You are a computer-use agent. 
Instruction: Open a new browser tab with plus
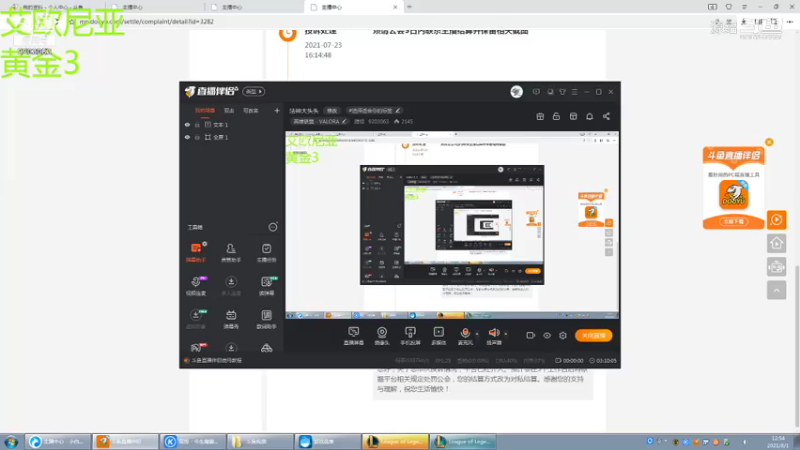[409, 7]
